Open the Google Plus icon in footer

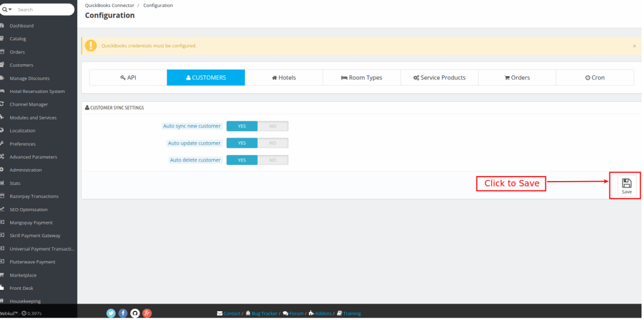[147, 313]
